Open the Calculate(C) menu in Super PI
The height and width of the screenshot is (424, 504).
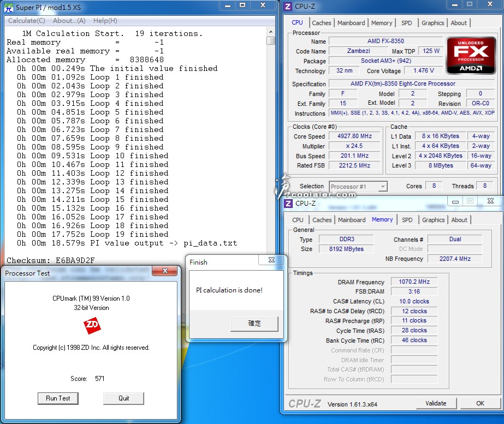click(27, 21)
